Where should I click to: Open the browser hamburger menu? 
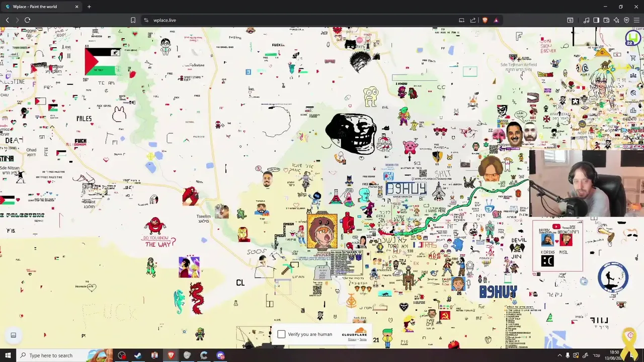tap(636, 20)
